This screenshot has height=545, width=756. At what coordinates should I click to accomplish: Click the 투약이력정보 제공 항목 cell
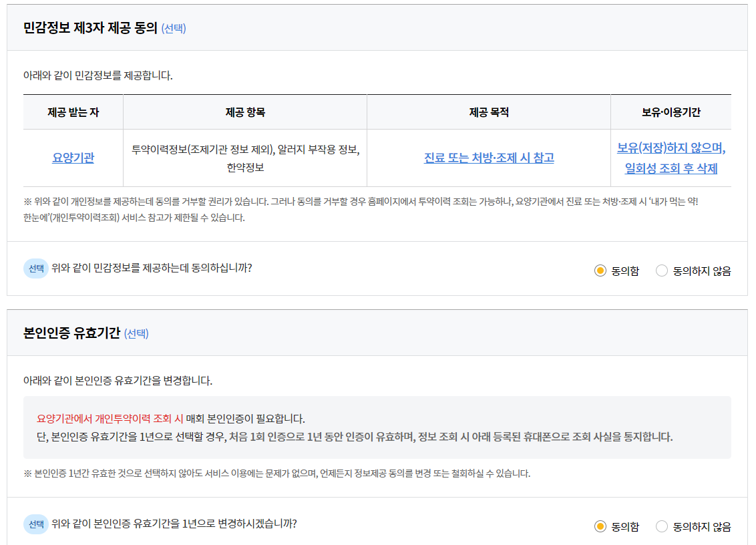tap(245, 158)
